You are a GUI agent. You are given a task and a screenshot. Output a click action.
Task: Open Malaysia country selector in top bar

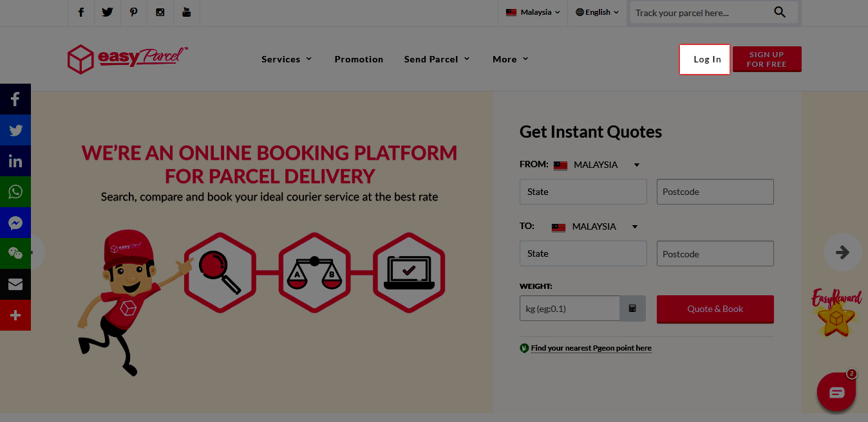[533, 12]
